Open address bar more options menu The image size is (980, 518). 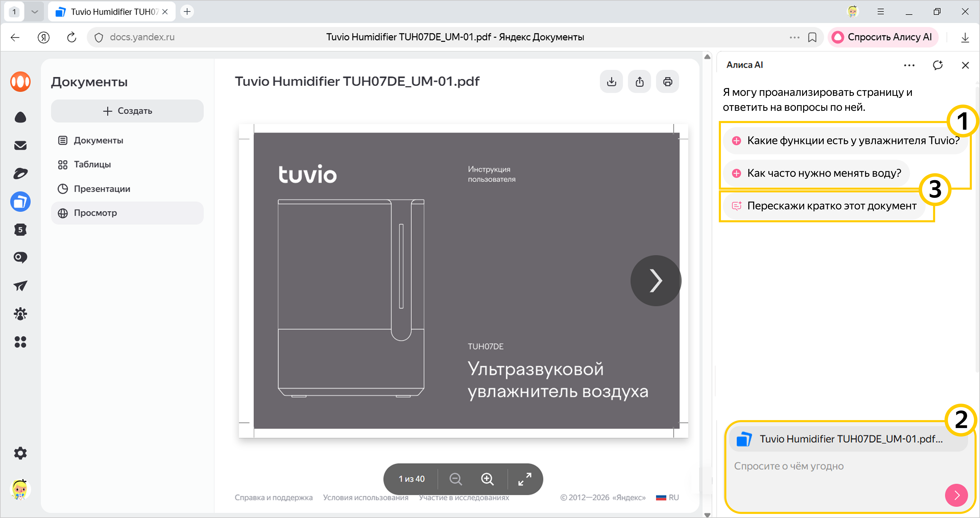tap(794, 37)
